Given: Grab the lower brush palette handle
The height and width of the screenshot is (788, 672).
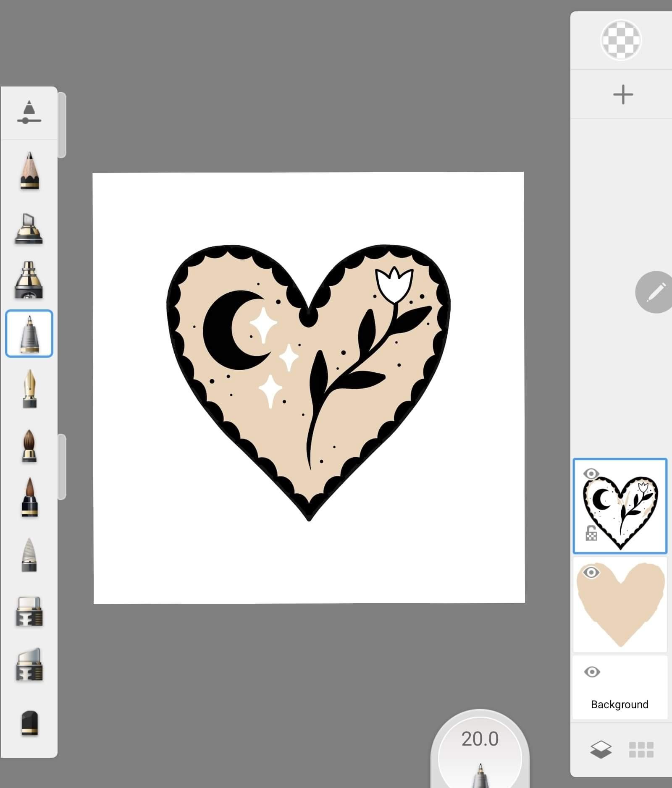Looking at the screenshot, I should [62, 467].
